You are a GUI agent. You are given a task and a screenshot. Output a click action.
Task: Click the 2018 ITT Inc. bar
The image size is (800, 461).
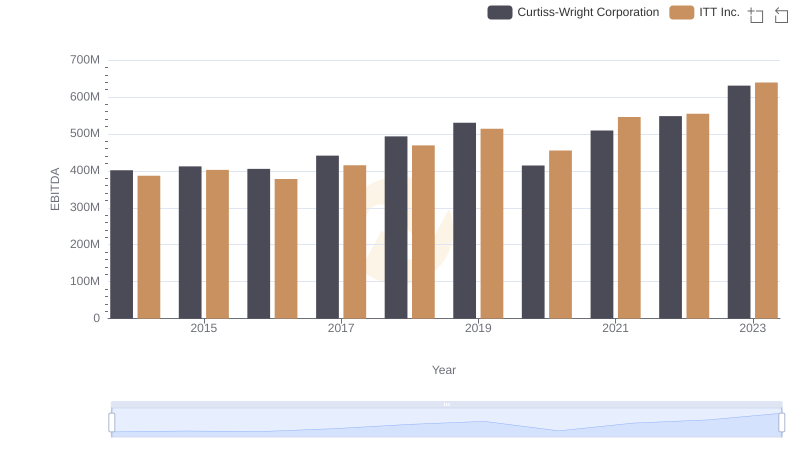pyautogui.click(x=423, y=232)
